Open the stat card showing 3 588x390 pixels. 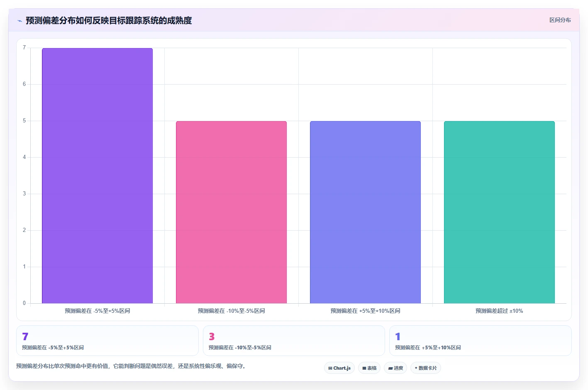click(x=294, y=341)
